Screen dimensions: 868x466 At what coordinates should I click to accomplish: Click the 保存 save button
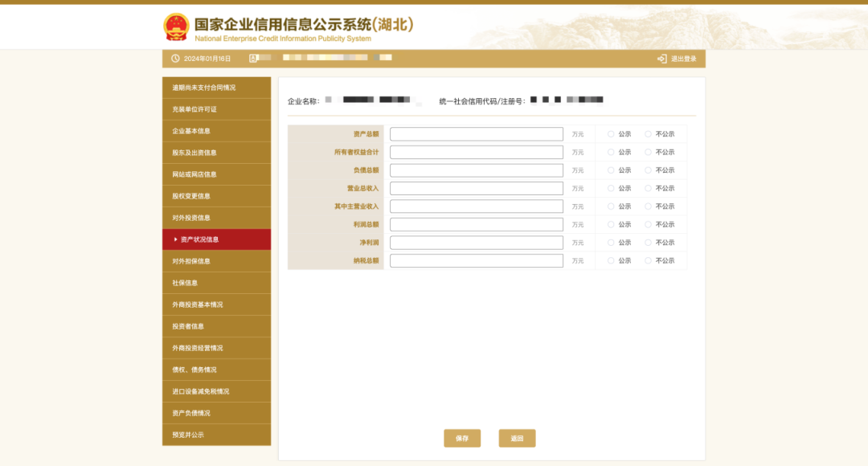pos(462,439)
